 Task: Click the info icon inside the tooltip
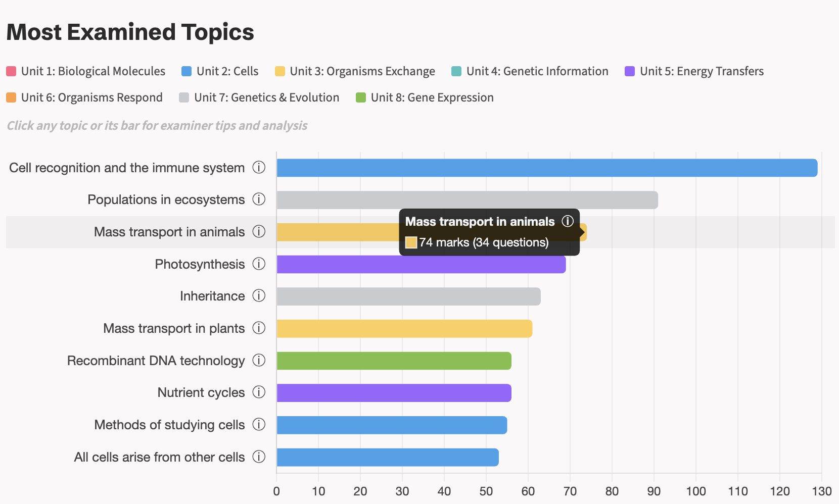568,221
